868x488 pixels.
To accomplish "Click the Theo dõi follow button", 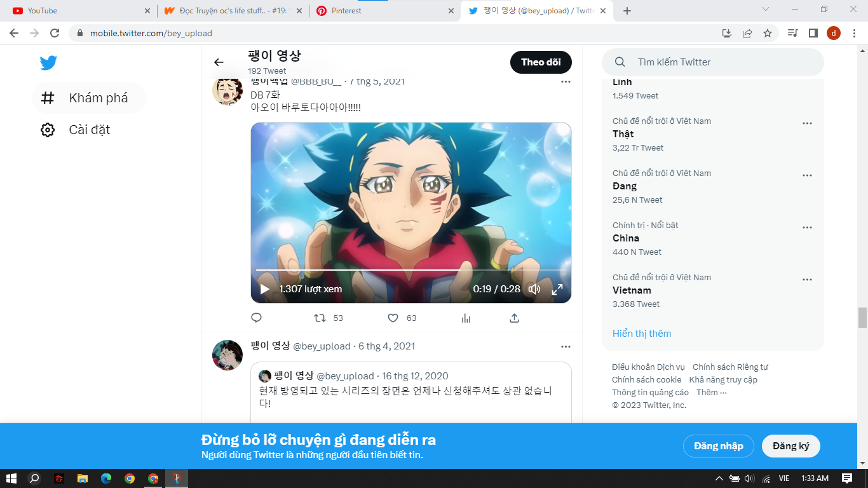I will (x=540, y=62).
